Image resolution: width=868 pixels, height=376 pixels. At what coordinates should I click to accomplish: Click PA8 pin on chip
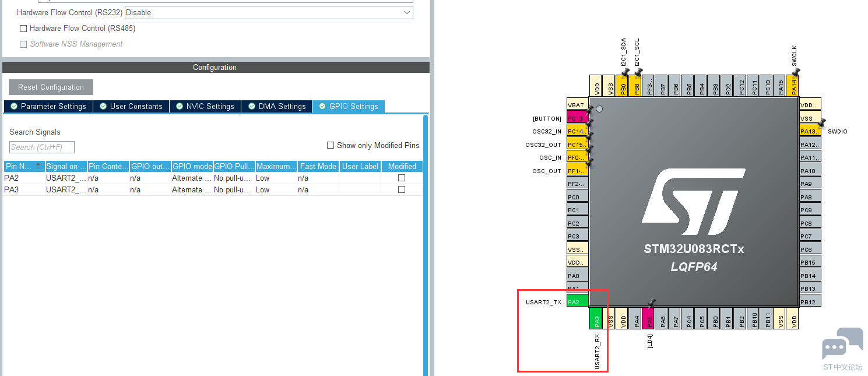click(x=810, y=197)
